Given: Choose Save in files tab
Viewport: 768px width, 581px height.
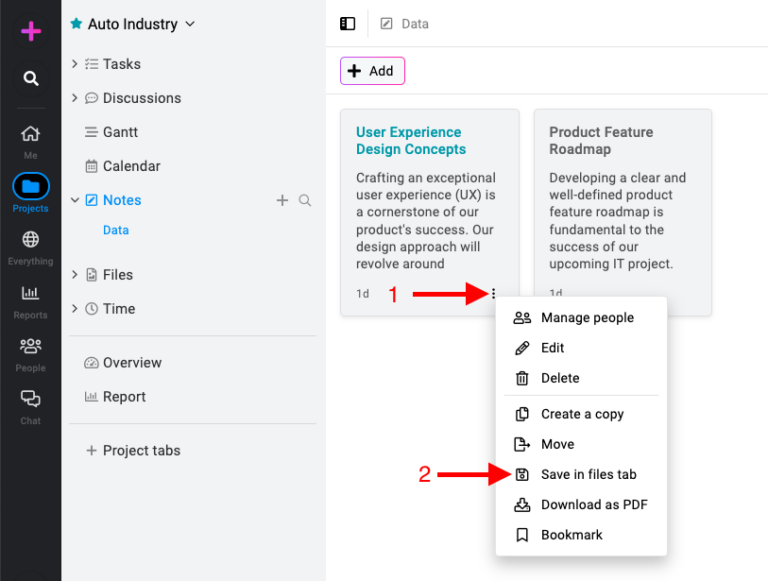Looking at the screenshot, I should (588, 474).
